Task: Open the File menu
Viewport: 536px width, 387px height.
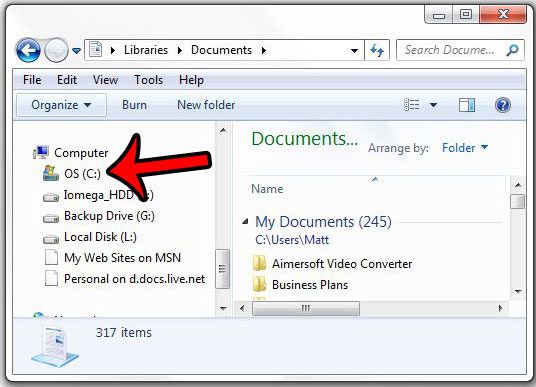Action: click(x=32, y=80)
